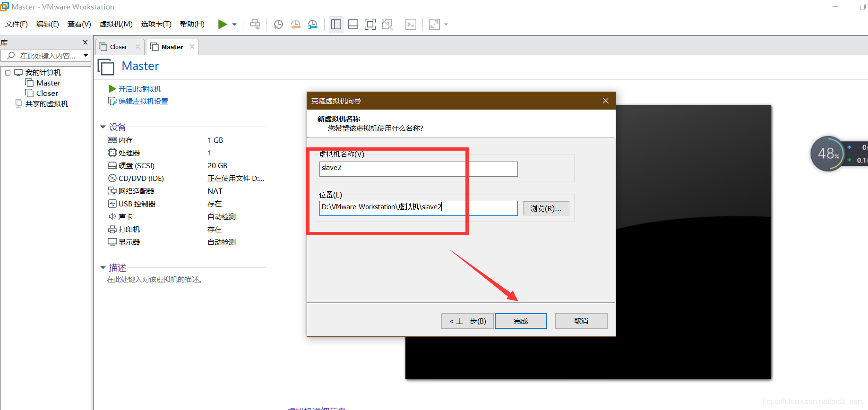This screenshot has width=868, height=410.
Task: Toggle the thumbnail bar icon
Action: coord(353,24)
